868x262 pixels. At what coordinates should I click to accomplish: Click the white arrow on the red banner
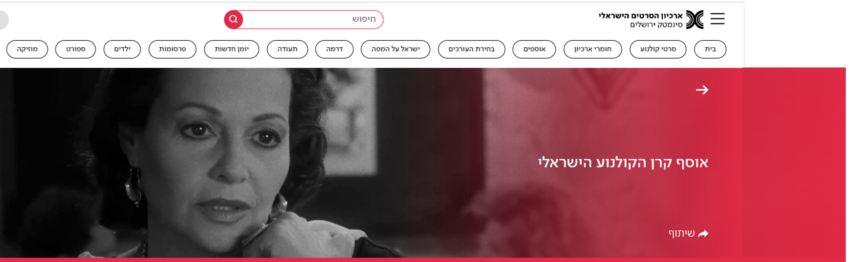click(702, 90)
